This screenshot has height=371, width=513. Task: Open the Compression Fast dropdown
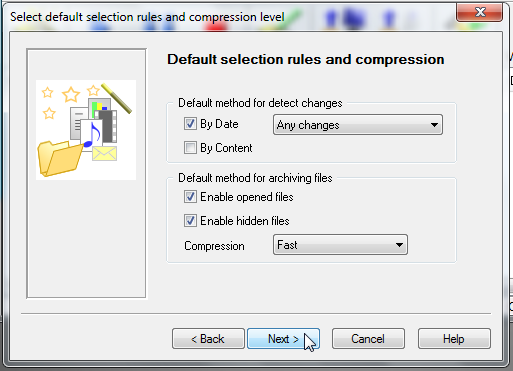click(340, 245)
